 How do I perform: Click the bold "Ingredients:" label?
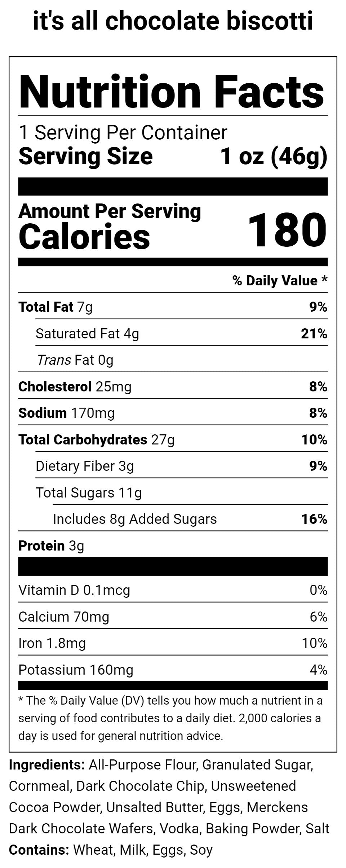click(x=47, y=765)
